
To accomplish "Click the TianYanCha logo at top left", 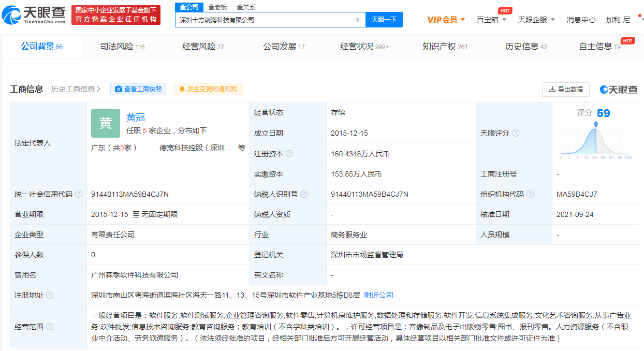I will 34,15.
